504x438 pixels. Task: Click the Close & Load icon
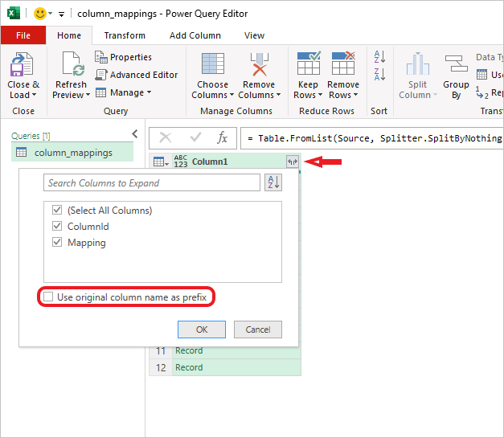[x=22, y=64]
